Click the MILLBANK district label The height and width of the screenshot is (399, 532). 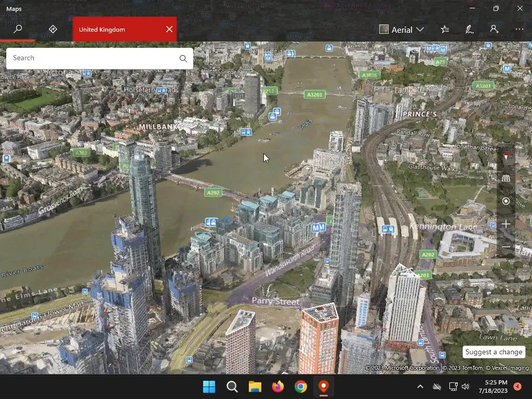[x=158, y=127]
